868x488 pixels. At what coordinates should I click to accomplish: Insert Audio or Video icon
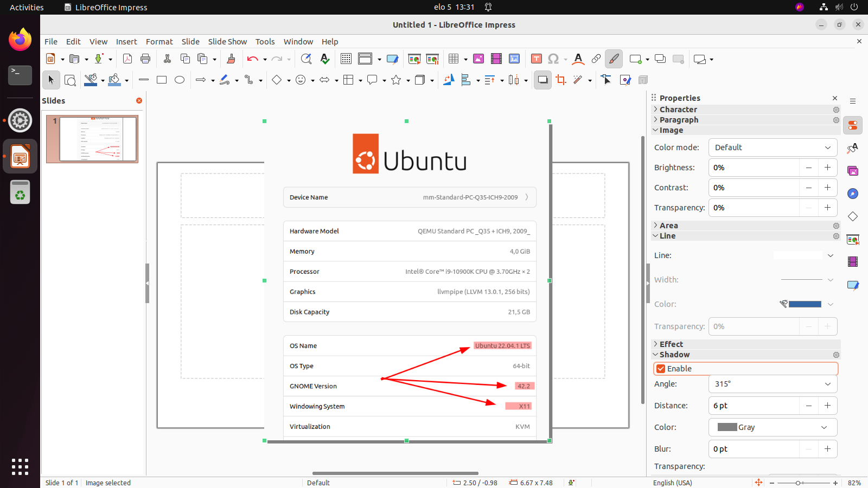pos(496,59)
